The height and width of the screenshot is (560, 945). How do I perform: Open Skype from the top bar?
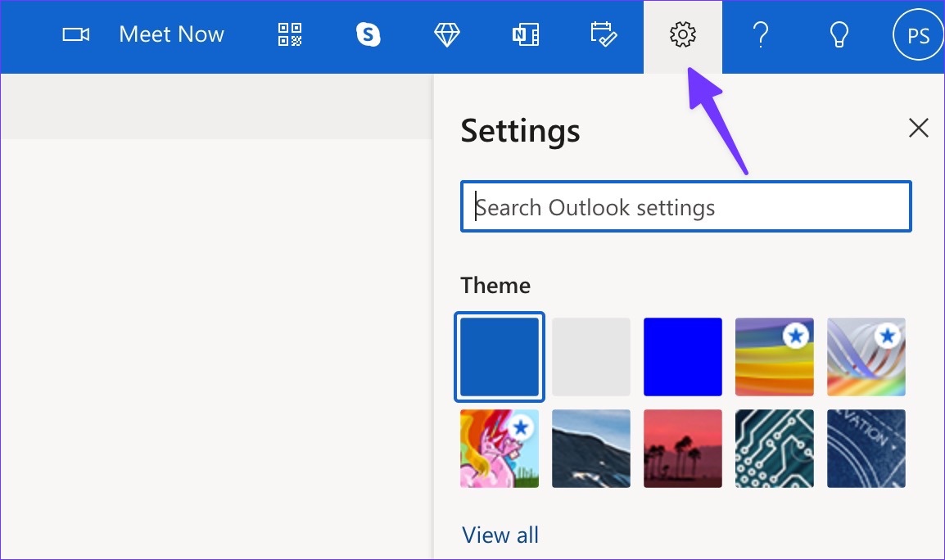click(x=368, y=35)
